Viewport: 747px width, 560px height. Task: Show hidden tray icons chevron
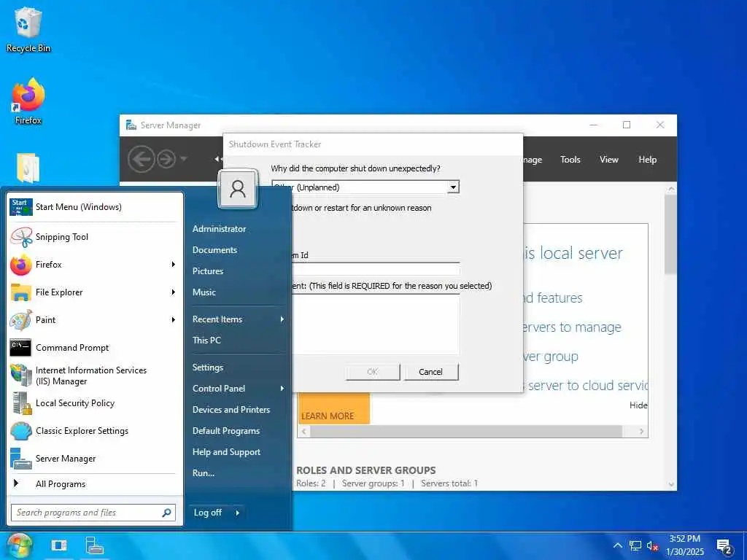[x=617, y=545]
